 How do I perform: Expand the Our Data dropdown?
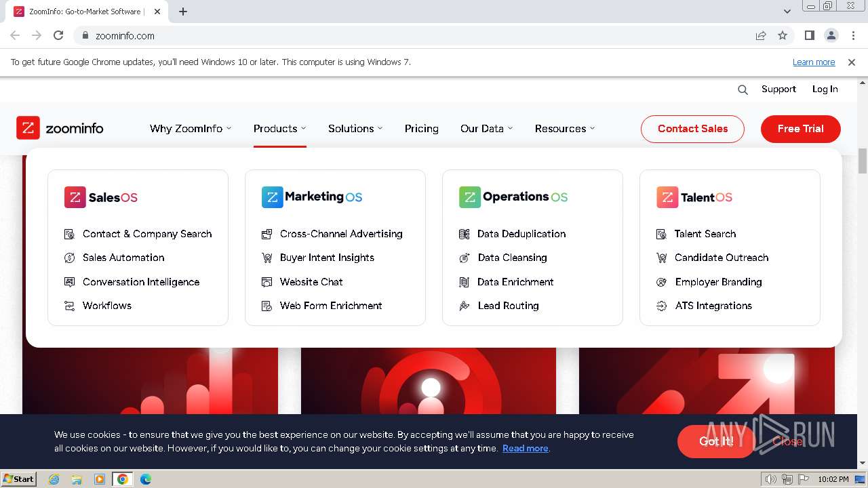(486, 129)
